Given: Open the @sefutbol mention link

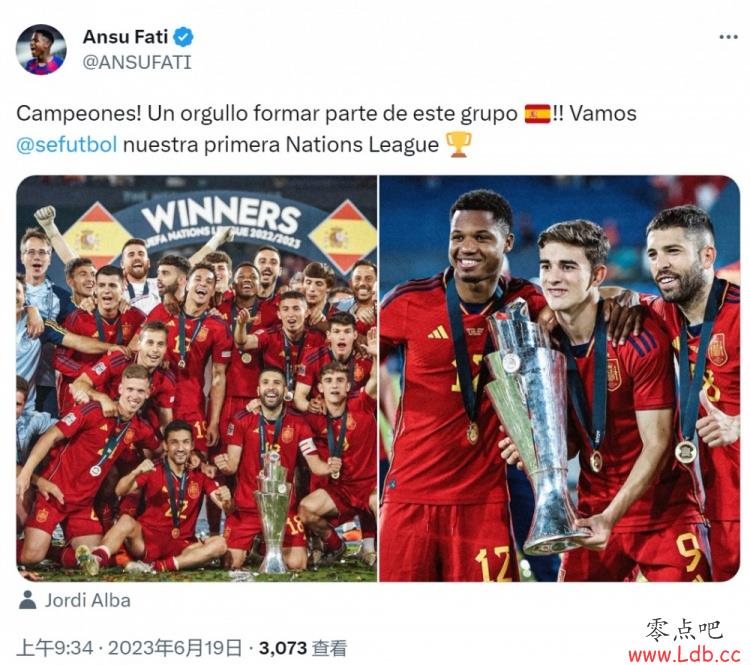Looking at the screenshot, I should pos(67,144).
